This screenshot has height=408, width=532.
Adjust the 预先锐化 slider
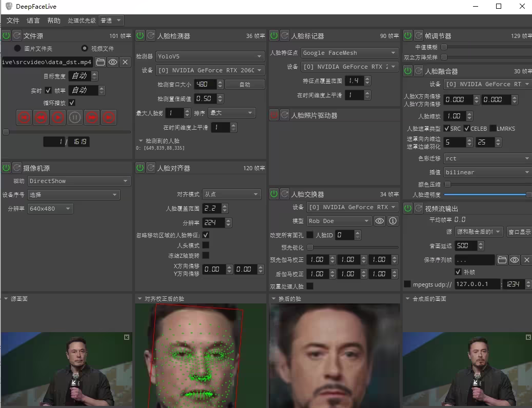click(352, 248)
